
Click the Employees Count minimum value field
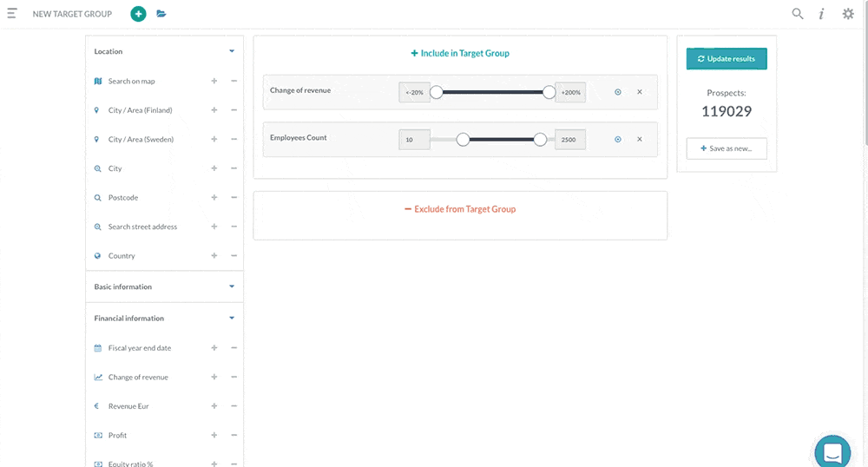coord(414,139)
